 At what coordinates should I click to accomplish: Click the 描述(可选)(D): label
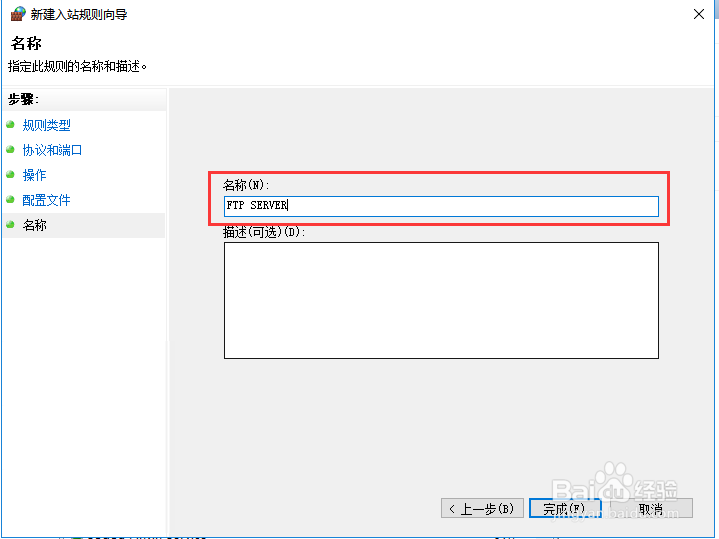point(264,232)
